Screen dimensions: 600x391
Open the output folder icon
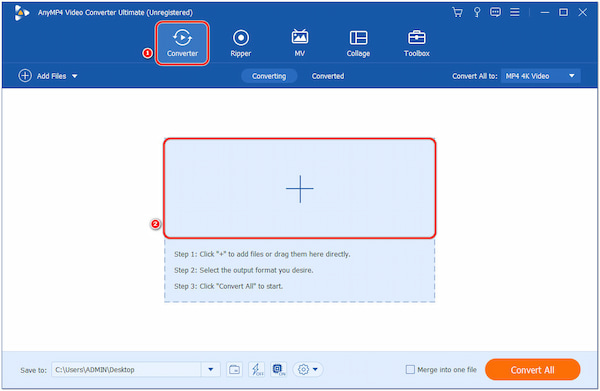234,370
